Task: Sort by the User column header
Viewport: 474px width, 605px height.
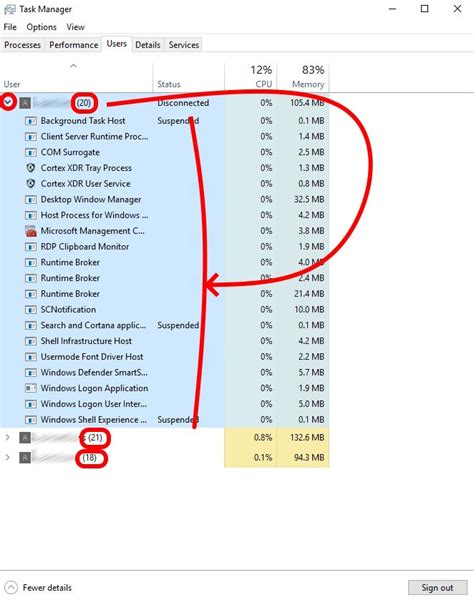Action: coord(76,77)
